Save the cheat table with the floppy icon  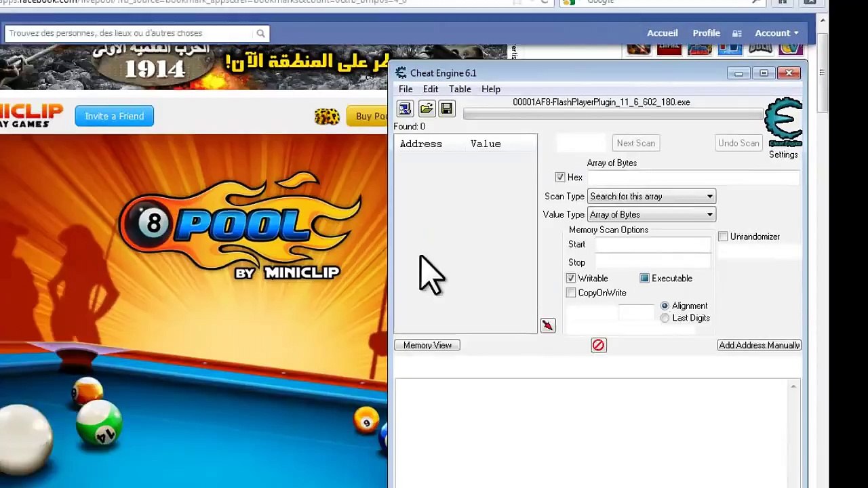pos(446,108)
